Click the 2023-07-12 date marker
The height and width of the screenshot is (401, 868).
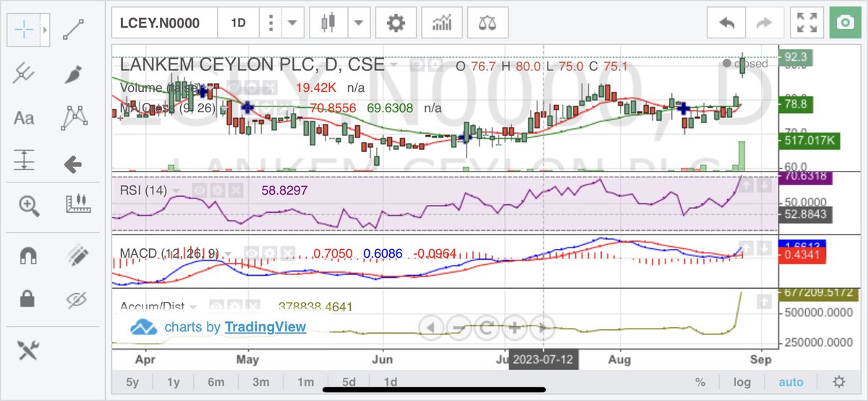(544, 360)
